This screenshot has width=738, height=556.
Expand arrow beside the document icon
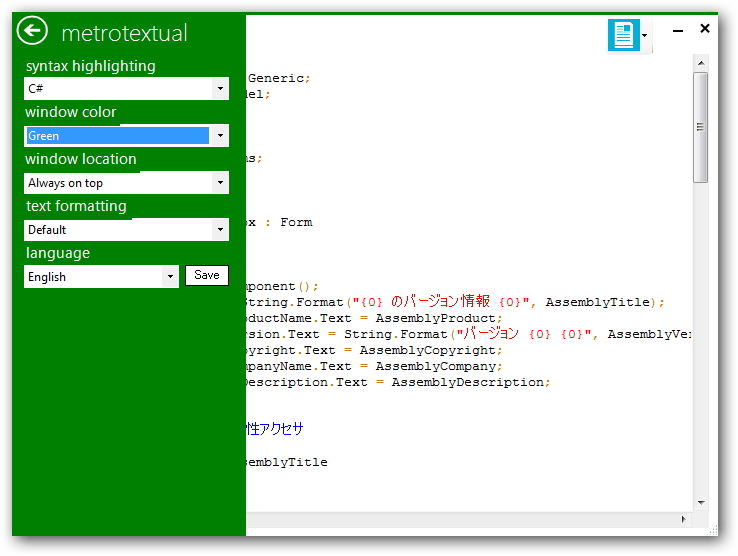coord(645,35)
